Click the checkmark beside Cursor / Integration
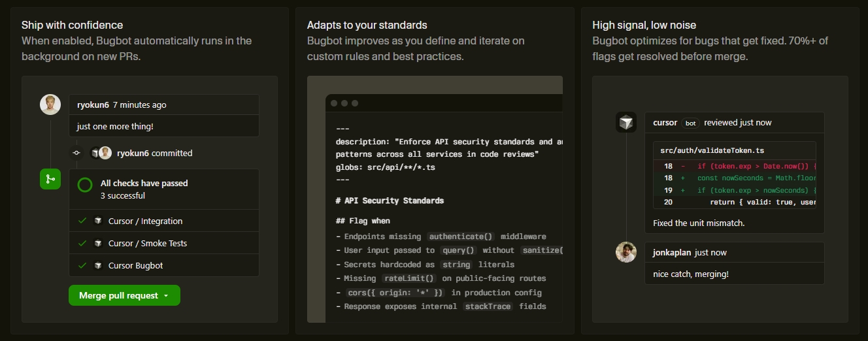This screenshot has width=868, height=341. (x=82, y=221)
